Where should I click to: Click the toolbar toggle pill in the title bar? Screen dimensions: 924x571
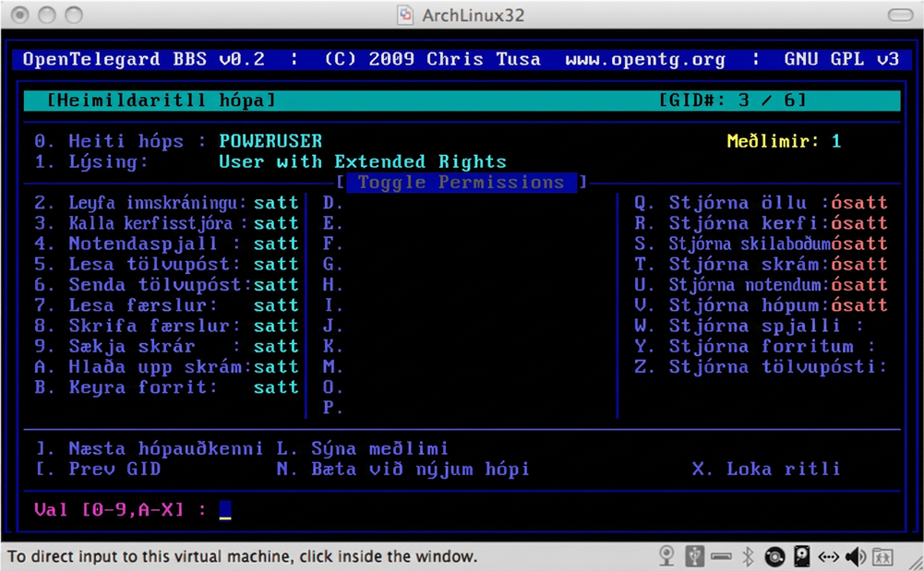900,15
